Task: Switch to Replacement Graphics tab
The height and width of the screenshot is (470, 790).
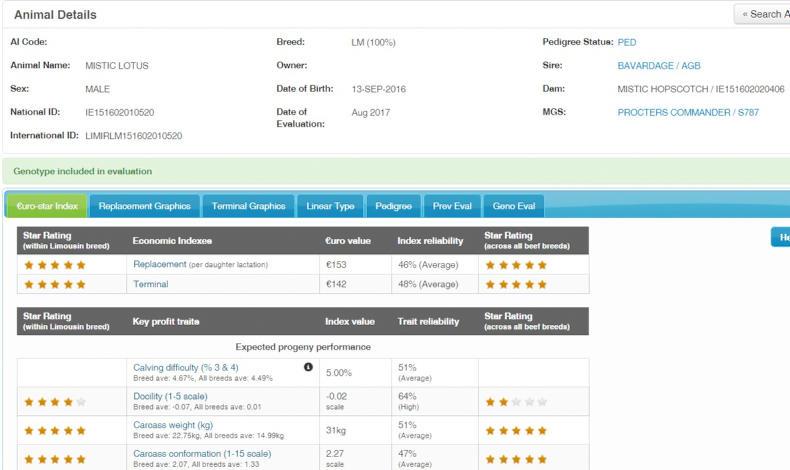Action: click(144, 206)
